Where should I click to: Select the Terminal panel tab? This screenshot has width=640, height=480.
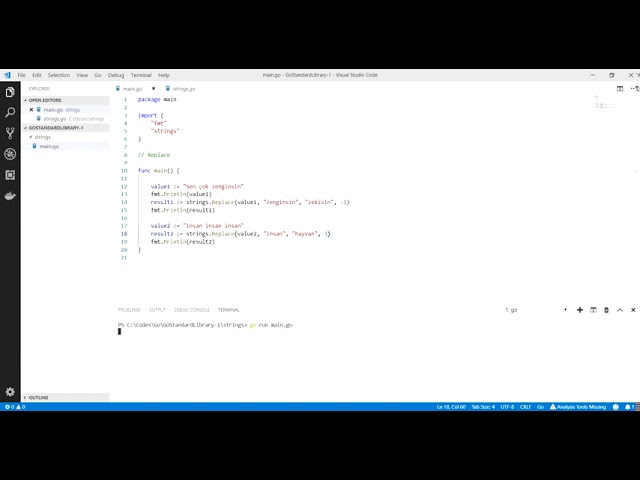pyautogui.click(x=229, y=310)
